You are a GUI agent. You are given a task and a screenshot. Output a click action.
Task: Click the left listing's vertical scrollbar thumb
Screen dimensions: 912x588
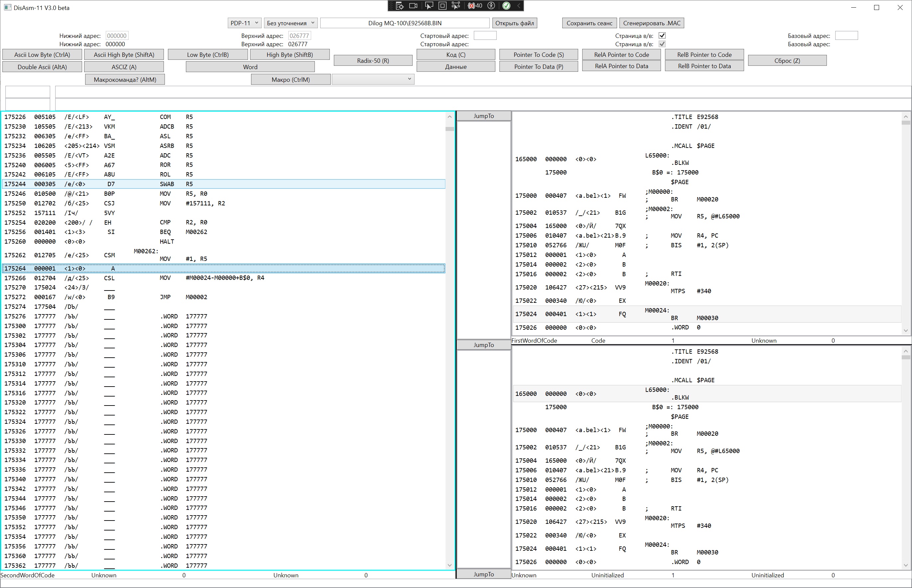coord(450,129)
